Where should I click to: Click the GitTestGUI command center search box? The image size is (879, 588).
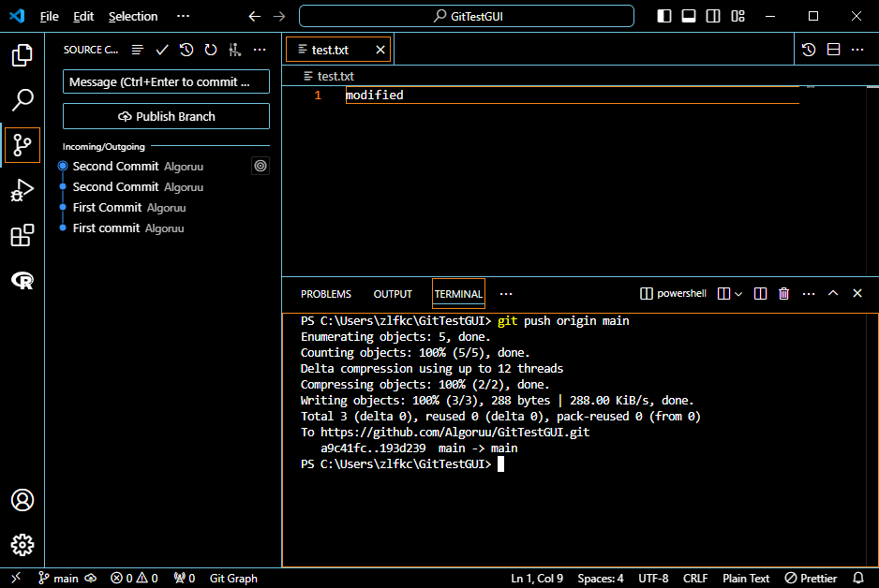467,16
